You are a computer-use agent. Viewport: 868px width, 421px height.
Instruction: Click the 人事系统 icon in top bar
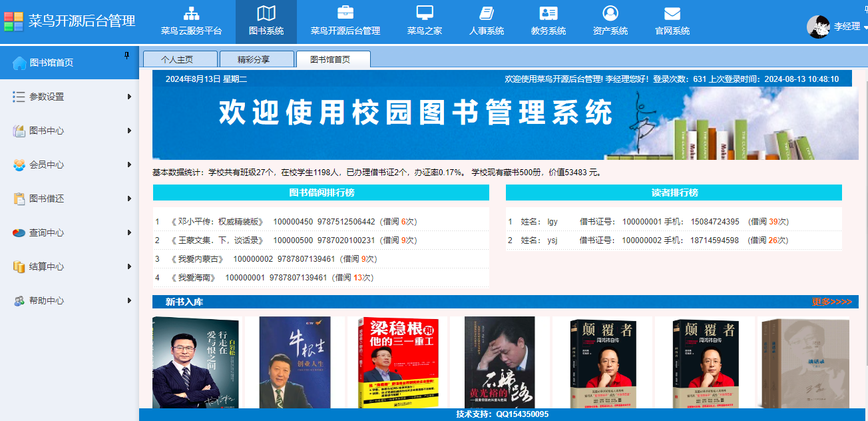coord(485,14)
